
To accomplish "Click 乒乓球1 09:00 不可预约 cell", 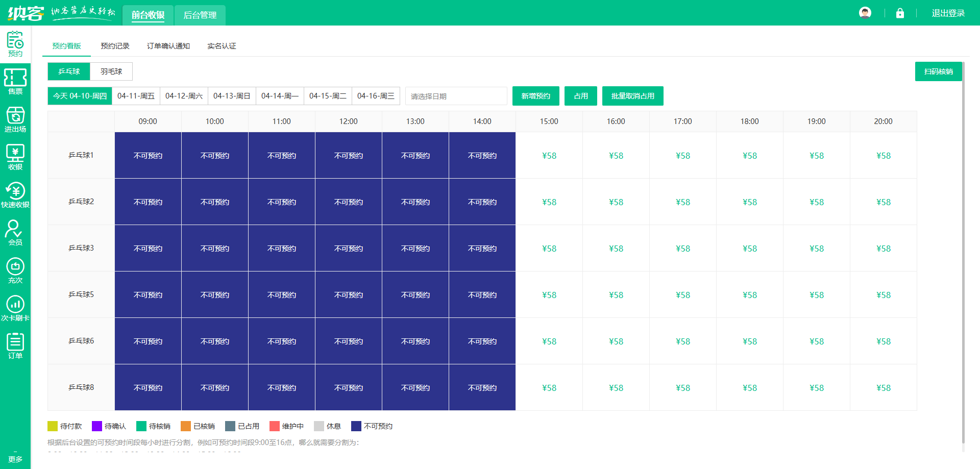I will point(148,156).
